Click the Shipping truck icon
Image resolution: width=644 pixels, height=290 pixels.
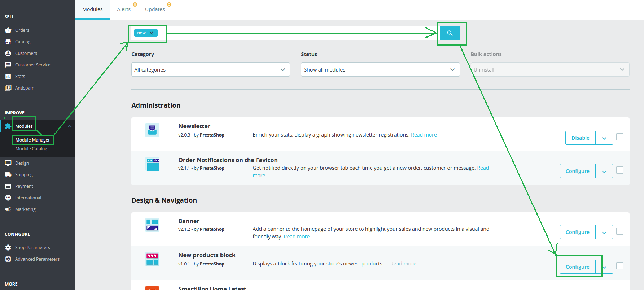(8, 174)
